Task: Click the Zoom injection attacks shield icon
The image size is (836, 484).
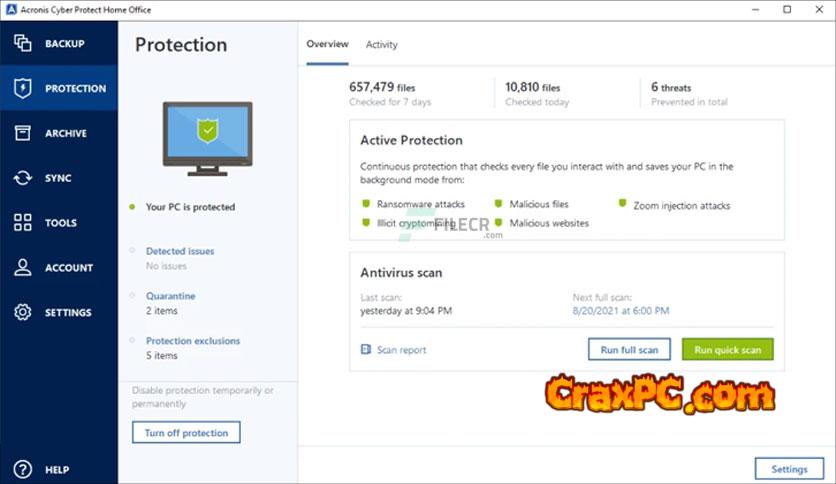Action: (622, 203)
